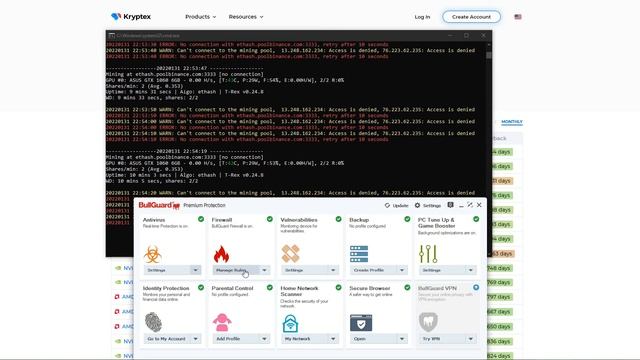Click the Firewall Manage Rules button

(x=236, y=270)
